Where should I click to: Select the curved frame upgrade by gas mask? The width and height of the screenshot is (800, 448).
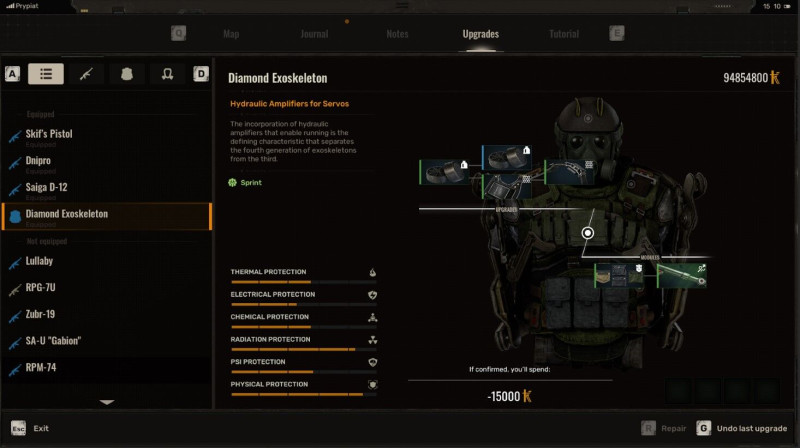click(569, 172)
